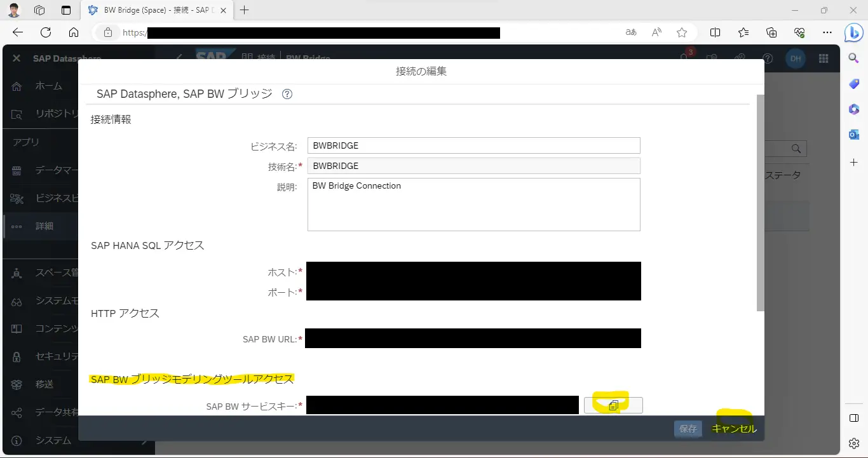Close the SAP Datasphere navigation menu
The height and width of the screenshot is (458, 868).
pyautogui.click(x=17, y=58)
